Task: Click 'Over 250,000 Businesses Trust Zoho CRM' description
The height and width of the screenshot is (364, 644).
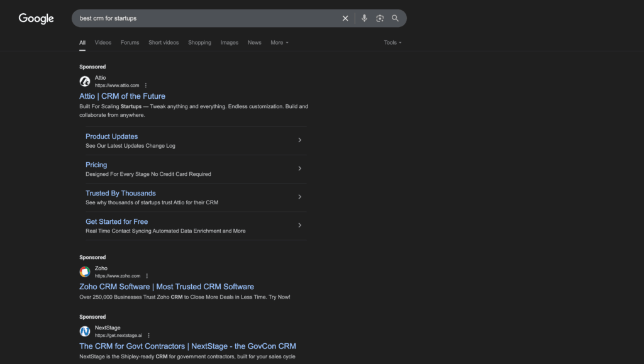Action: pos(185,297)
